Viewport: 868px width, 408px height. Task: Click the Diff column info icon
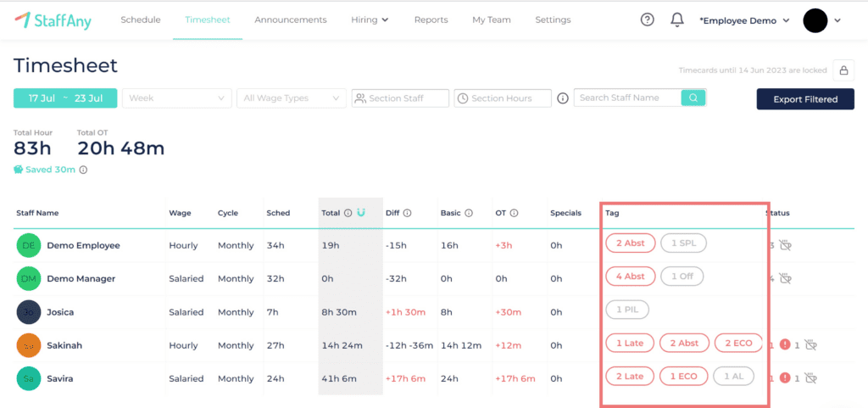click(x=408, y=213)
